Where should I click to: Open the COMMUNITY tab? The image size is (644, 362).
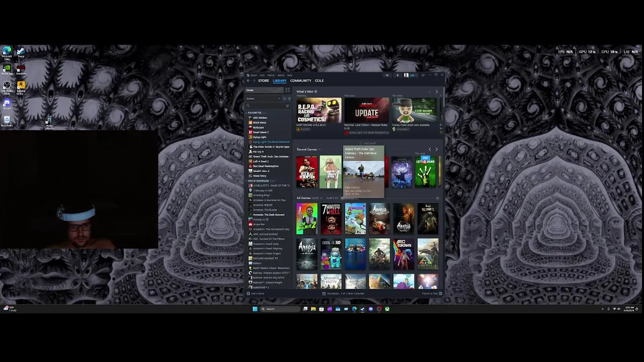pyautogui.click(x=301, y=80)
